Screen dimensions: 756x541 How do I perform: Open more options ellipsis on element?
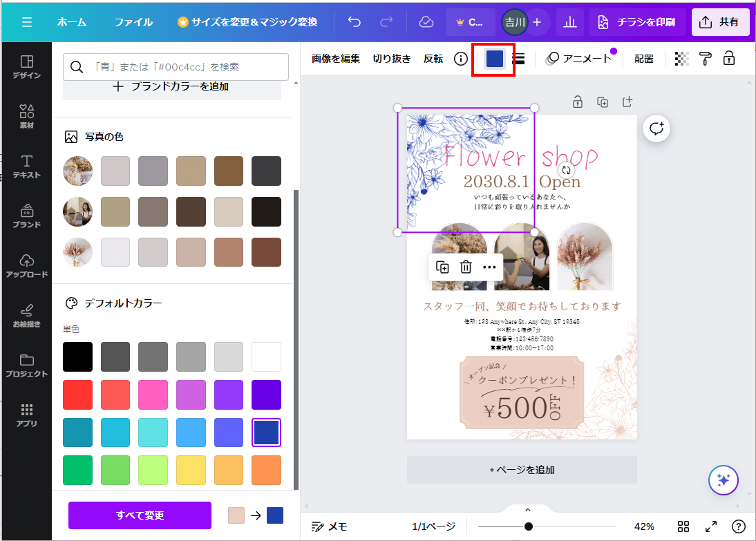(489, 267)
